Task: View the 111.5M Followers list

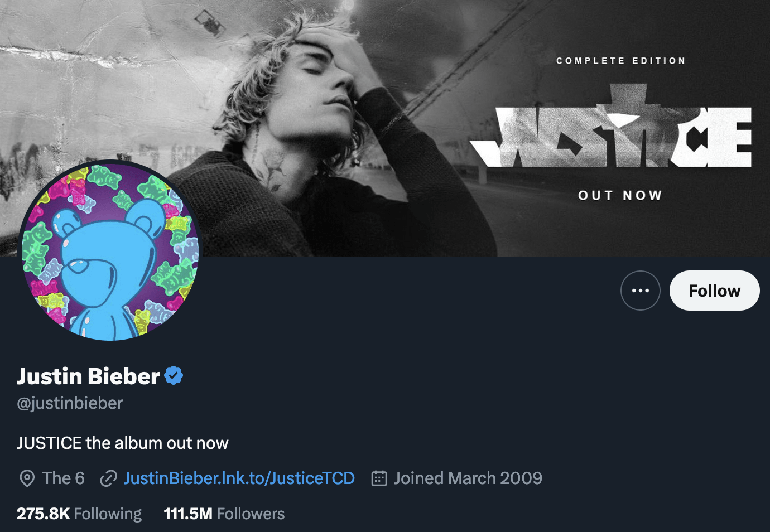Action: point(223,513)
